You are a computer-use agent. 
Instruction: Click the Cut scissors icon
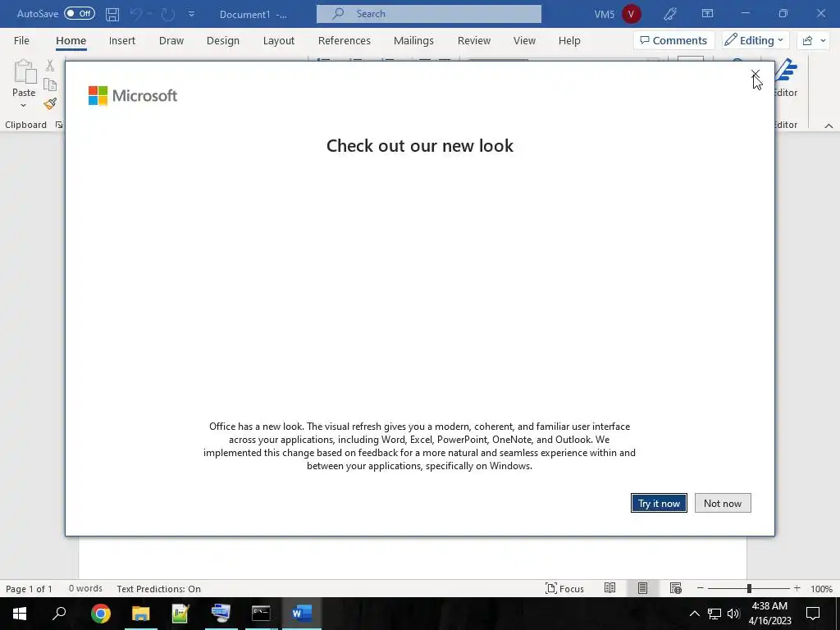50,66
